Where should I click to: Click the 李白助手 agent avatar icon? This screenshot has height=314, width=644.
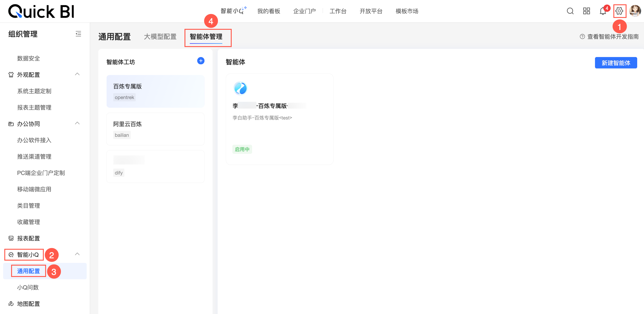point(240,88)
